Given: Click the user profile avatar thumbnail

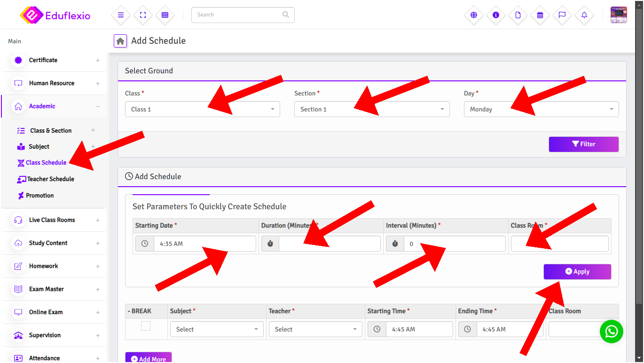Looking at the screenshot, I should point(619,15).
